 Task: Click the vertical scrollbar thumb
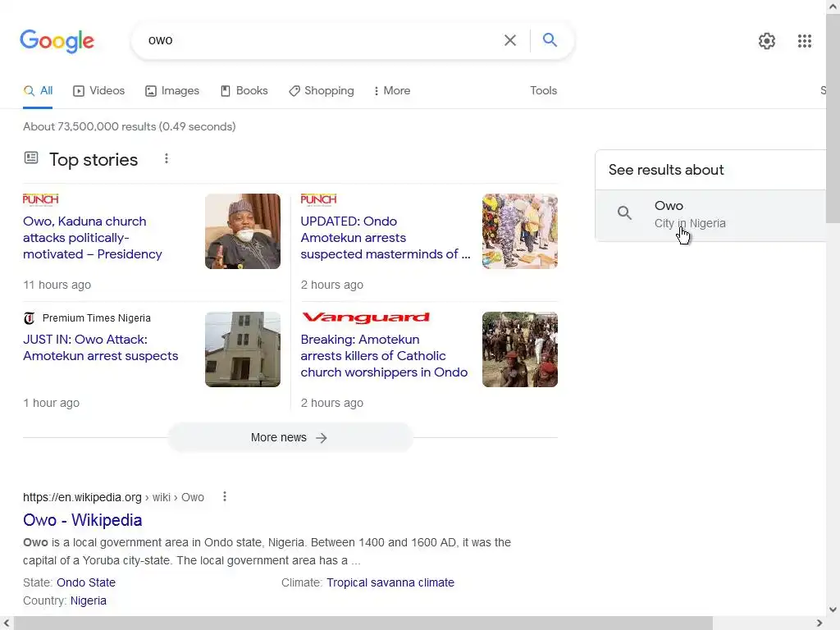click(x=833, y=120)
